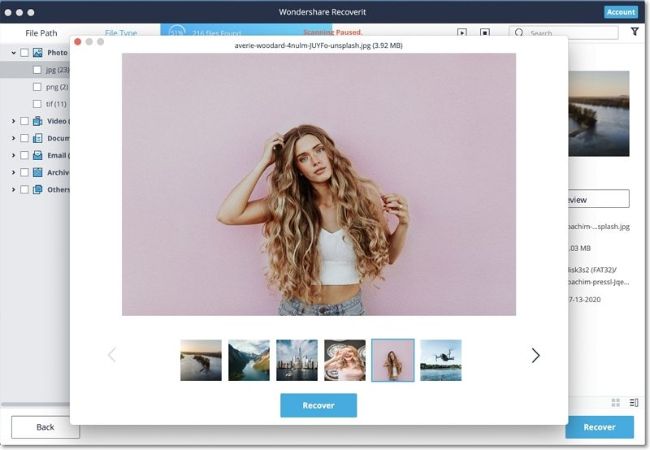Image resolution: width=650 pixels, height=450 pixels.
Task: Close the preview dialog with red button
Action: [78, 41]
